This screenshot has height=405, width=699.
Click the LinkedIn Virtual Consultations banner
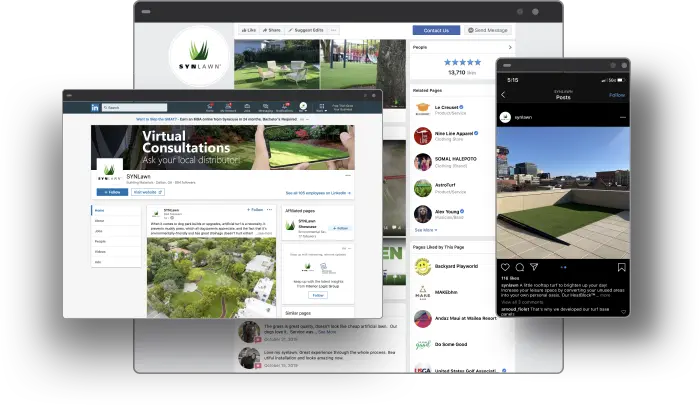[222, 147]
